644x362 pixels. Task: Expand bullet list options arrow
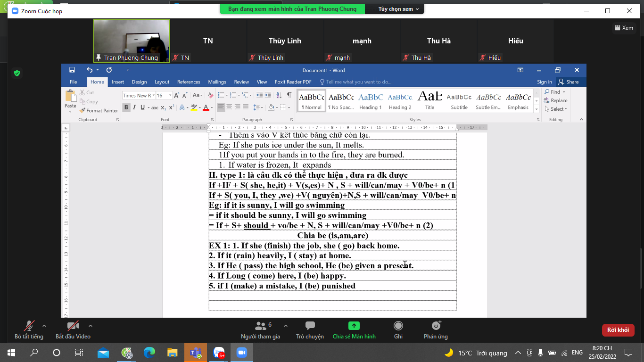point(226,95)
